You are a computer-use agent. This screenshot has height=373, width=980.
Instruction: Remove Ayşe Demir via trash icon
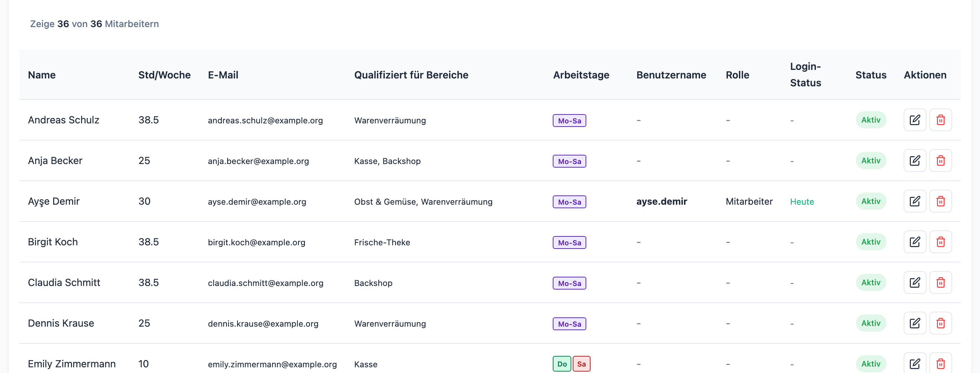[940, 201]
